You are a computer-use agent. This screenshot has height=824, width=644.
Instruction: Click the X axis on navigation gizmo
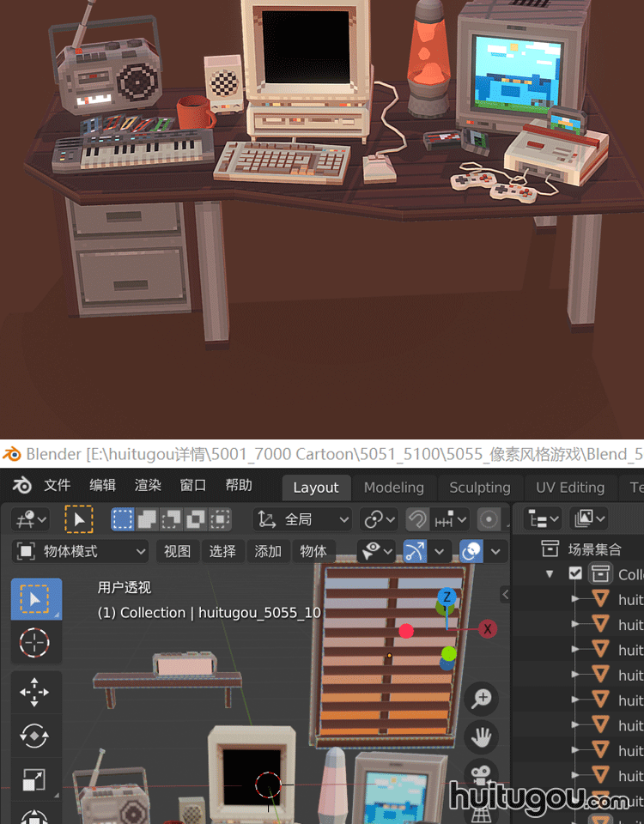488,629
